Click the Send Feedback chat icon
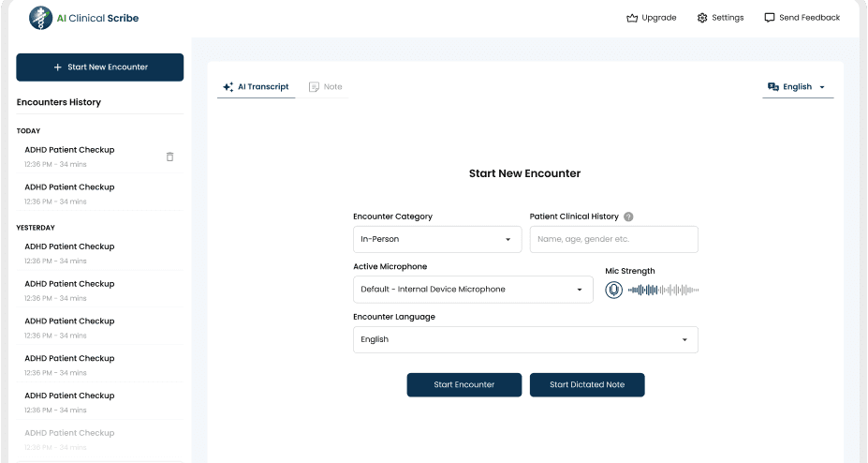Image resolution: width=868 pixels, height=463 pixels. coord(770,18)
